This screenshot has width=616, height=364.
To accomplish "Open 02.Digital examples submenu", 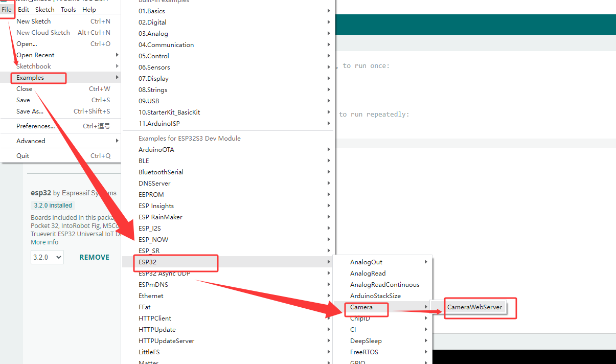I will tap(228, 22).
